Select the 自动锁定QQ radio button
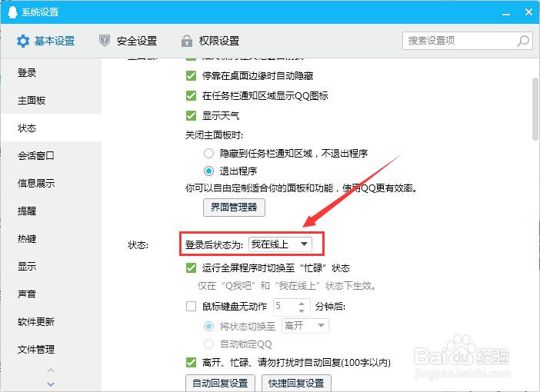The image size is (540, 392). click(208, 344)
